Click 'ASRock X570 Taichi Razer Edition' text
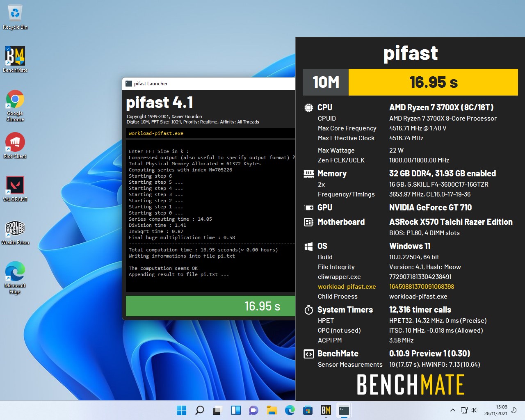The width and height of the screenshot is (525, 420). click(x=451, y=222)
